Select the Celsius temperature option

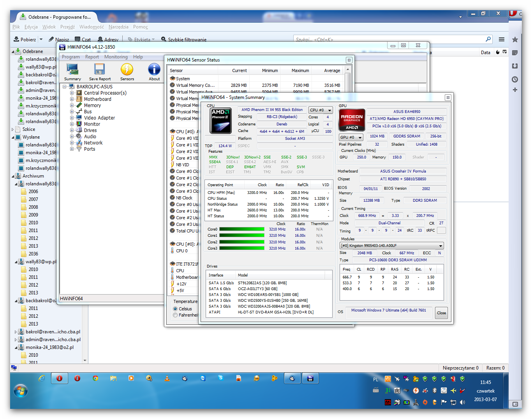(x=175, y=309)
